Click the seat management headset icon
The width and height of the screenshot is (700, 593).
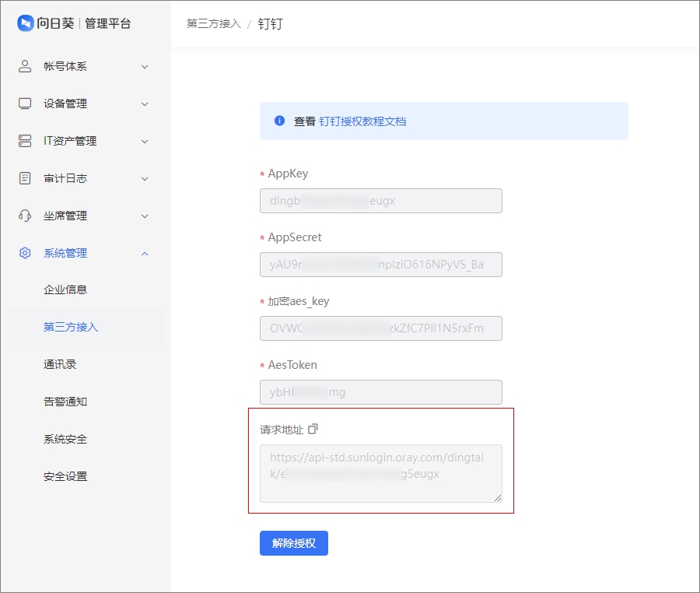coord(26,216)
